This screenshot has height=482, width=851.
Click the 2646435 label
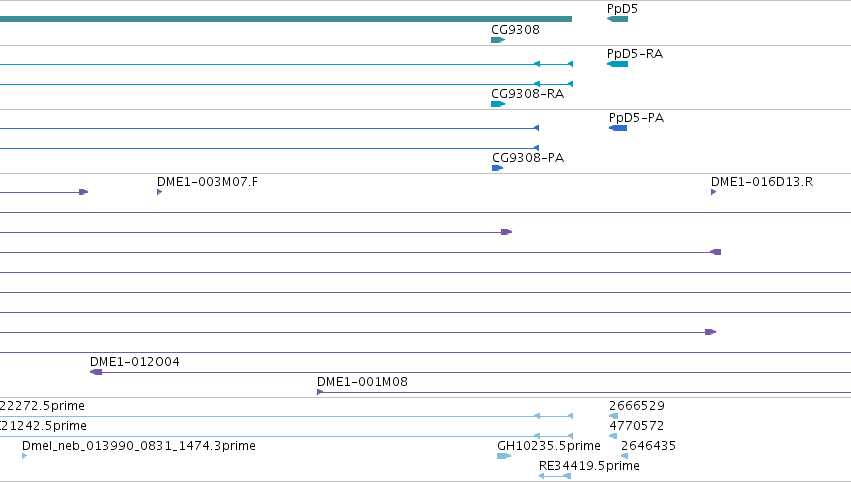(x=648, y=446)
